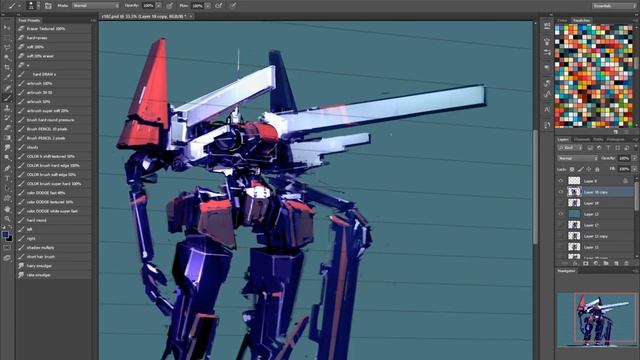Open the layer Opacity arrow

click(x=634, y=158)
